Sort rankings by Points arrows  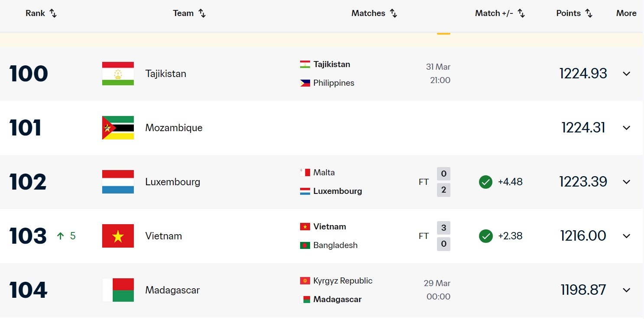coord(589,13)
